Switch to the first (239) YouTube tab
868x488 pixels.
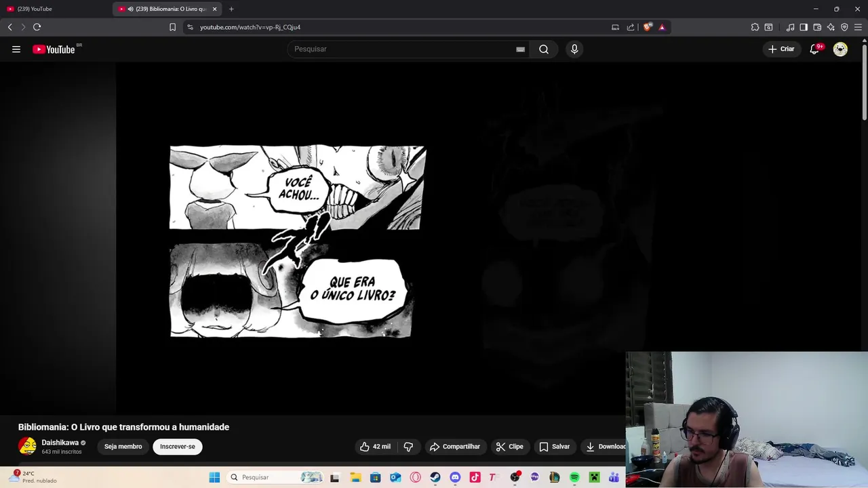(x=54, y=9)
